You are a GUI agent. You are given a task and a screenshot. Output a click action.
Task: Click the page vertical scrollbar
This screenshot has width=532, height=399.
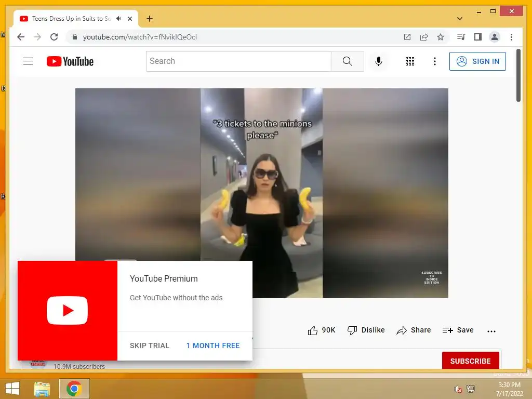[x=518, y=75]
